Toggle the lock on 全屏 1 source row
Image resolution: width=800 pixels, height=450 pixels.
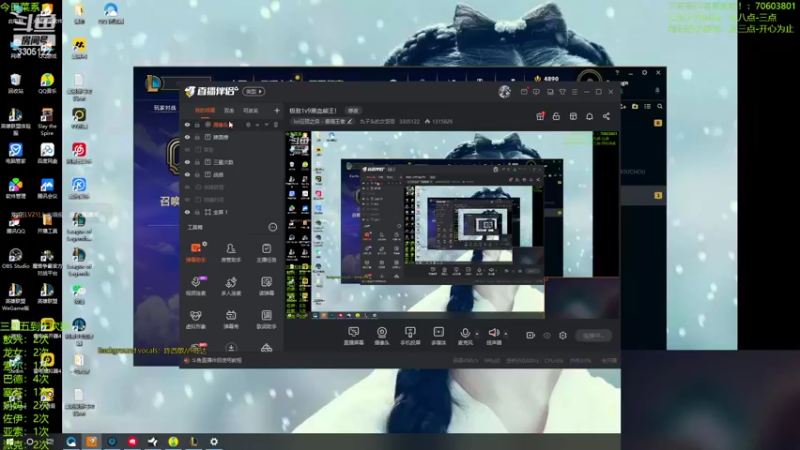(197, 212)
